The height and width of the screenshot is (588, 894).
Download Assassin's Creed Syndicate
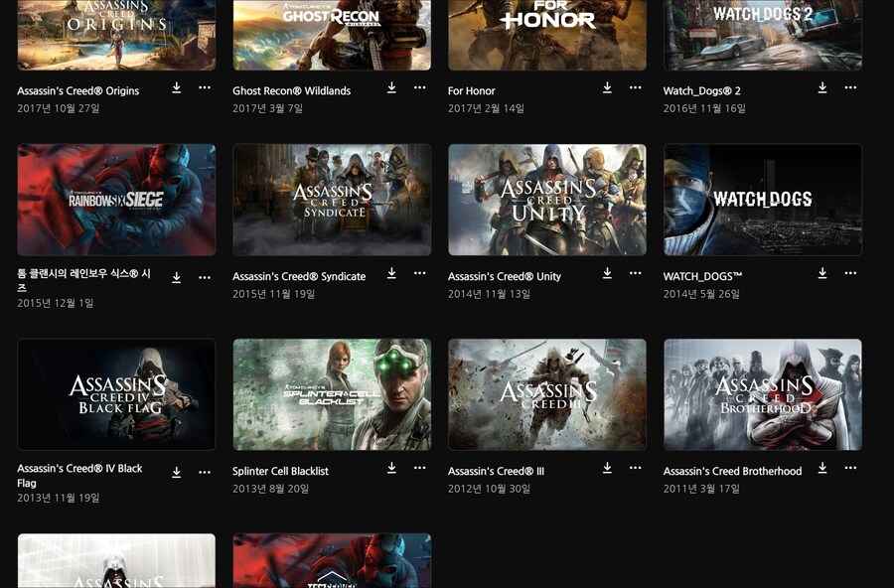pos(392,274)
